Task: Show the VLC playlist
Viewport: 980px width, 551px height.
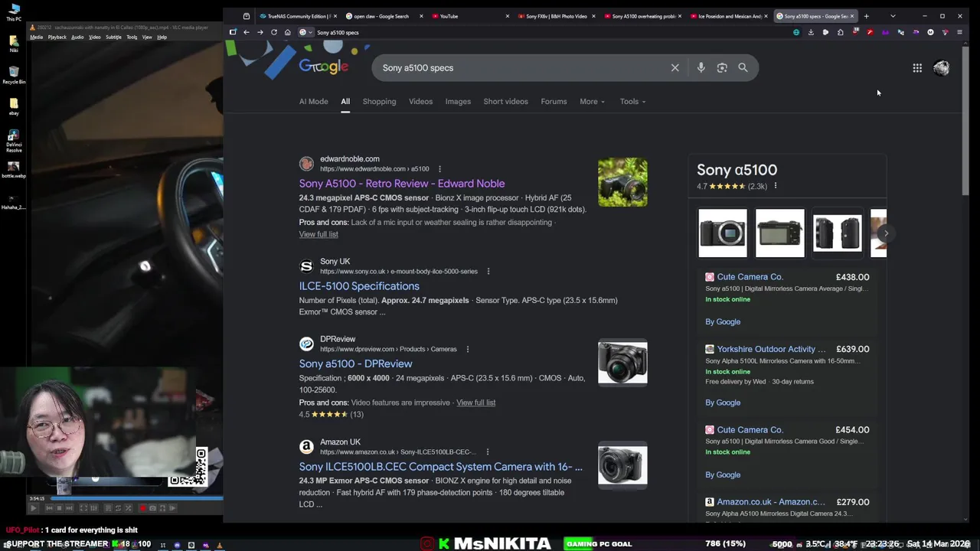Action: coord(108,508)
